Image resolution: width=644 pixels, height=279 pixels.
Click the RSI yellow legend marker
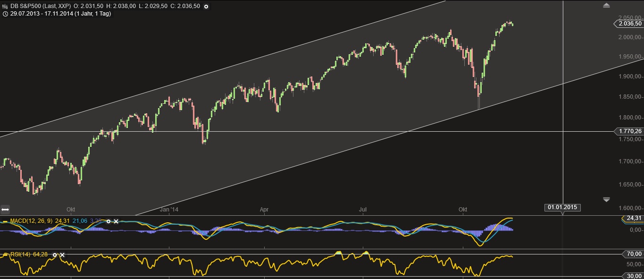coord(5,255)
